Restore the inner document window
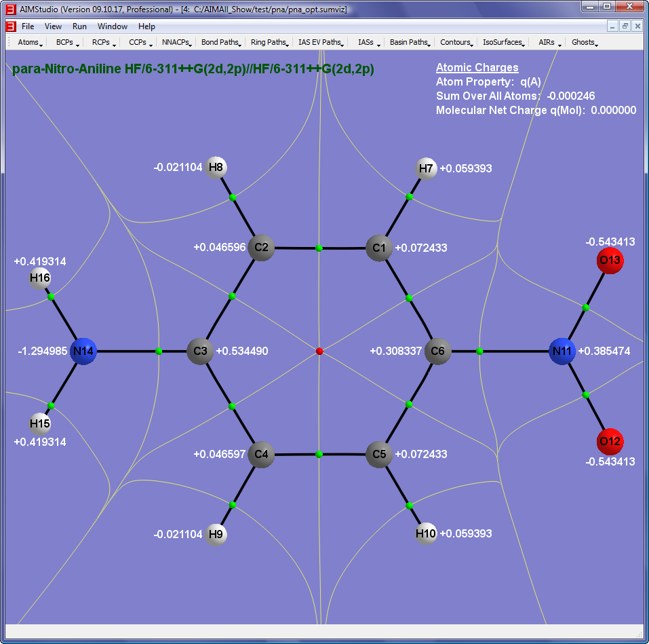 (x=625, y=26)
